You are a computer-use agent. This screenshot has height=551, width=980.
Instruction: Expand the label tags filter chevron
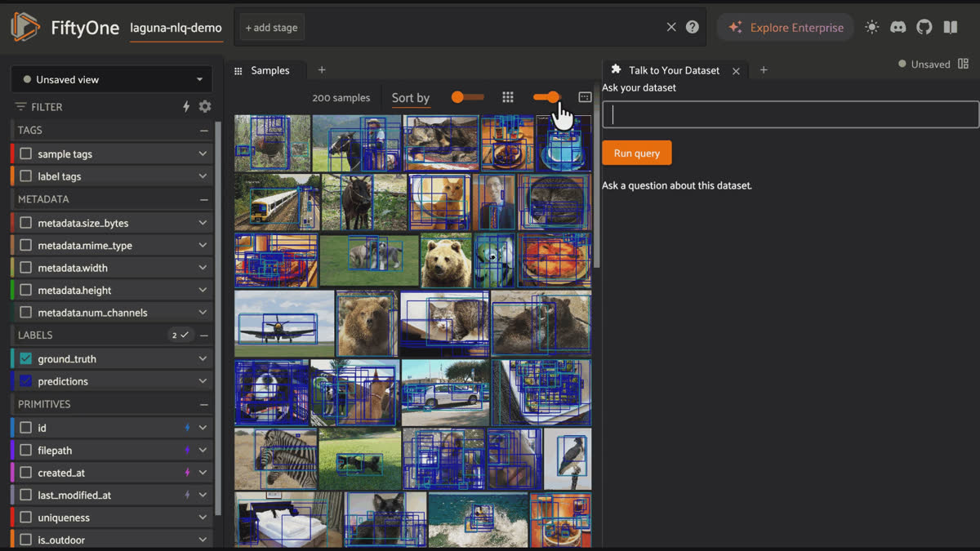(x=203, y=176)
